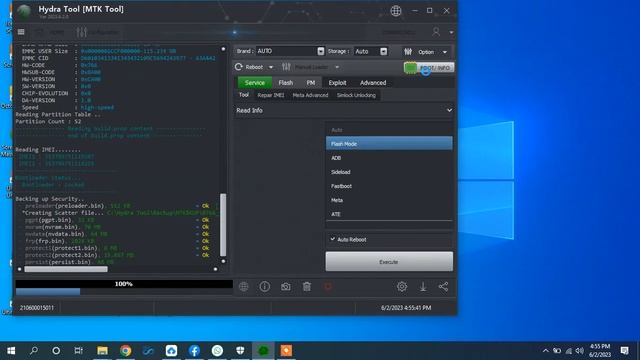
Task: Select the Simlock Unlocking sub-tab
Action: pyautogui.click(x=356, y=95)
